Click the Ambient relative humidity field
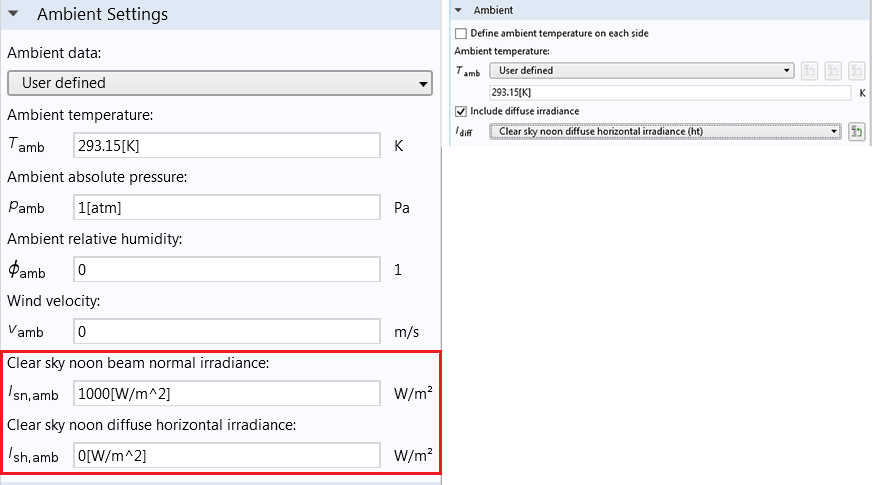The width and height of the screenshot is (872, 485). pos(226,270)
